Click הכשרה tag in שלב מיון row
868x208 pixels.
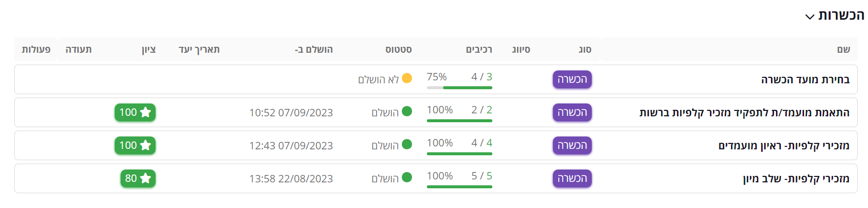click(572, 178)
